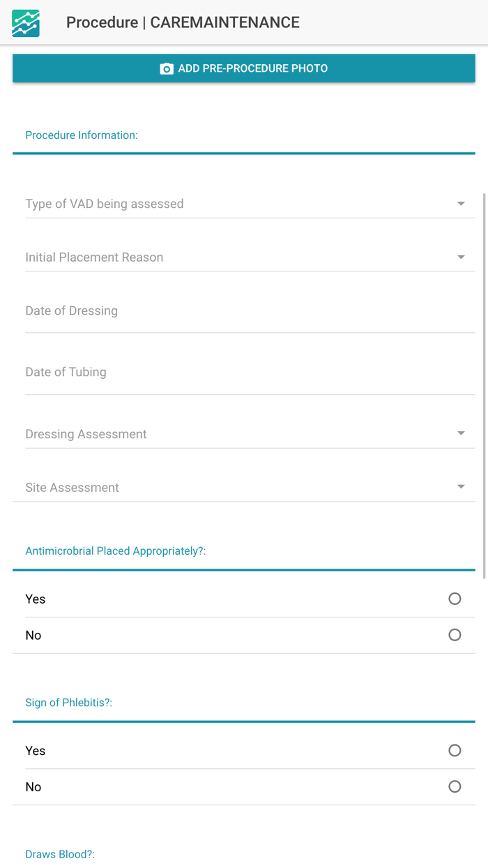
Task: Expand Site Assessment dropdown
Action: [237, 488]
